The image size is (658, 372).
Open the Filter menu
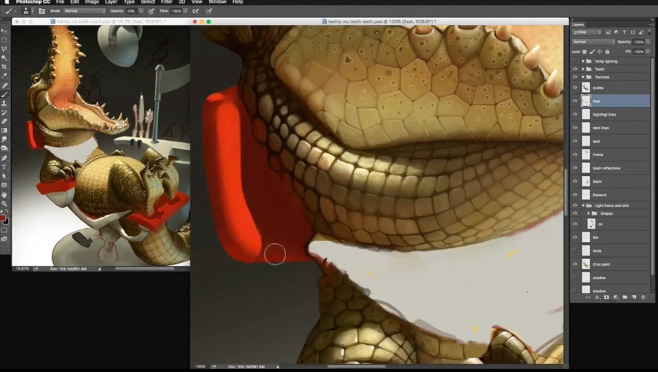(166, 2)
